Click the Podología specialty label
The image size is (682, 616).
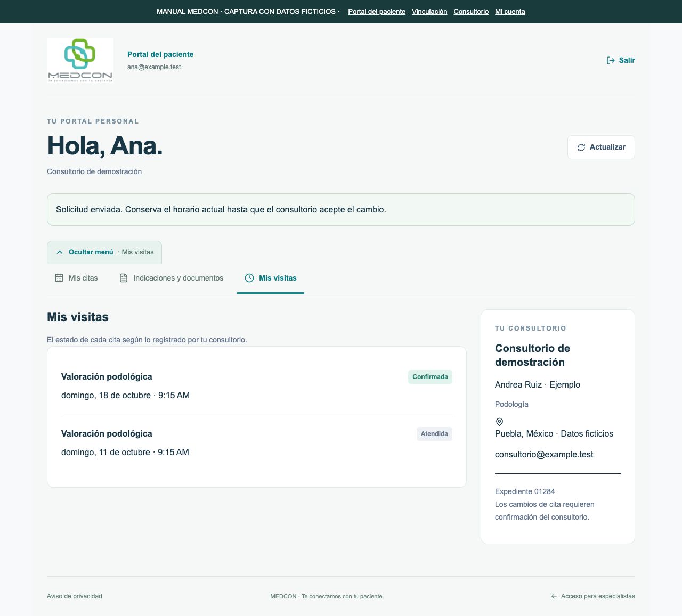tap(511, 404)
